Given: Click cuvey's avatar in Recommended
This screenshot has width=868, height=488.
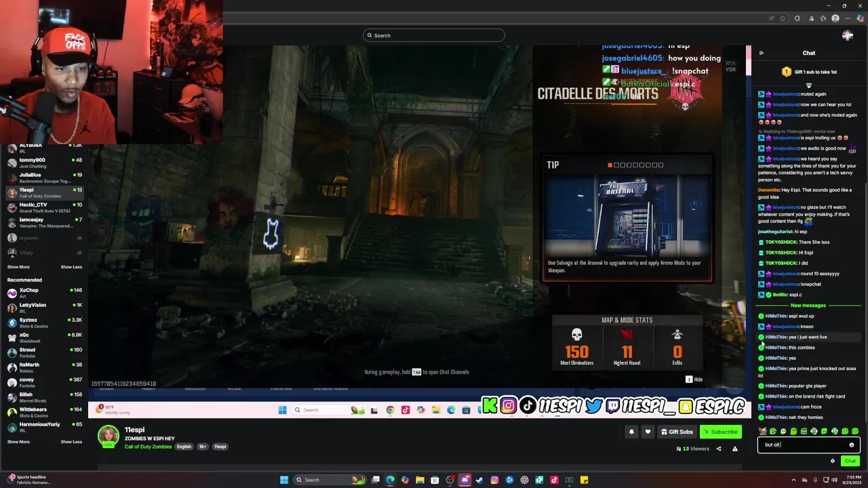Looking at the screenshot, I should pos(12,382).
